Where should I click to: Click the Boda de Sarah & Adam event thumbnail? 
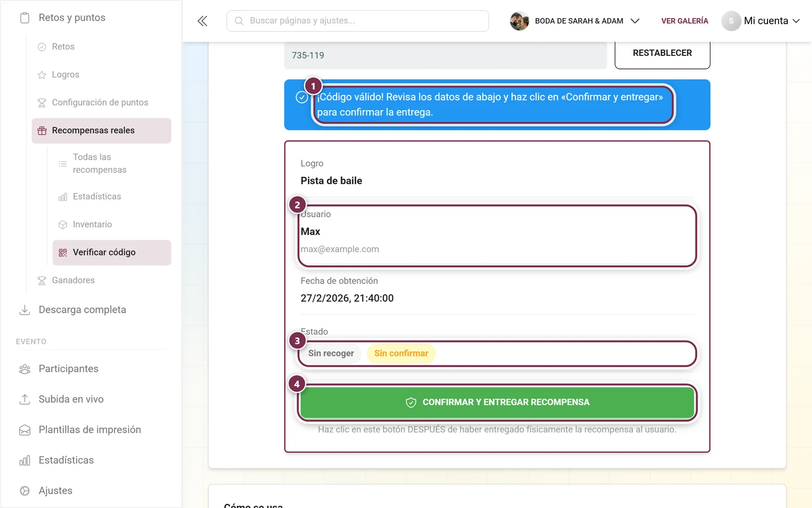[x=519, y=21]
